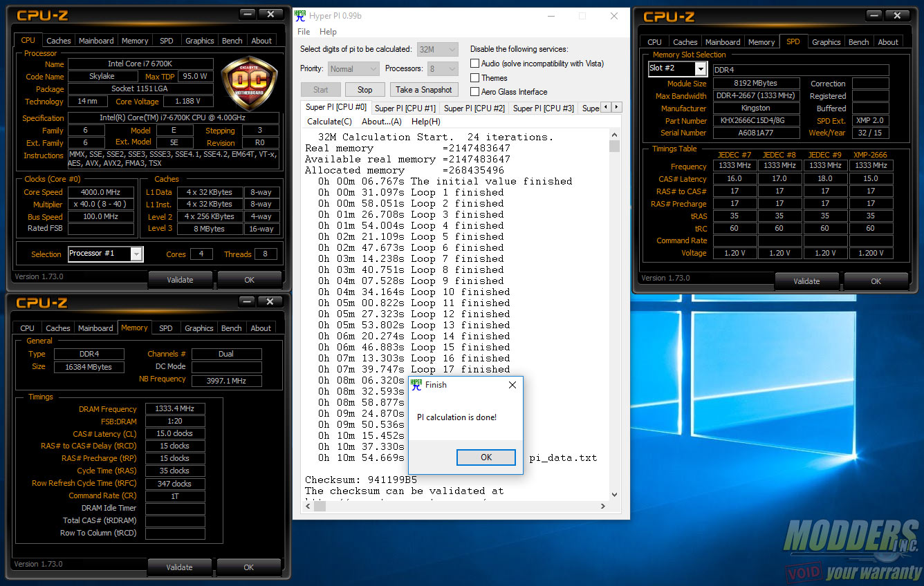
Task: Click the Finish dialog's Hyper PI icon
Action: (416, 385)
